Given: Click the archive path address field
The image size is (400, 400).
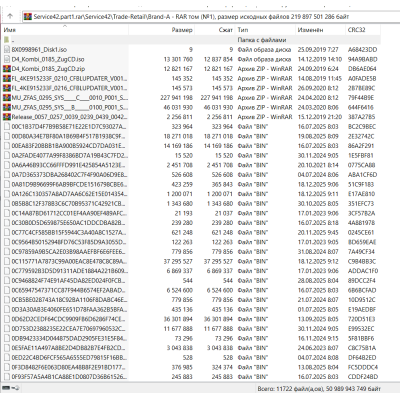Looking at the screenshot, I should click(x=210, y=16).
